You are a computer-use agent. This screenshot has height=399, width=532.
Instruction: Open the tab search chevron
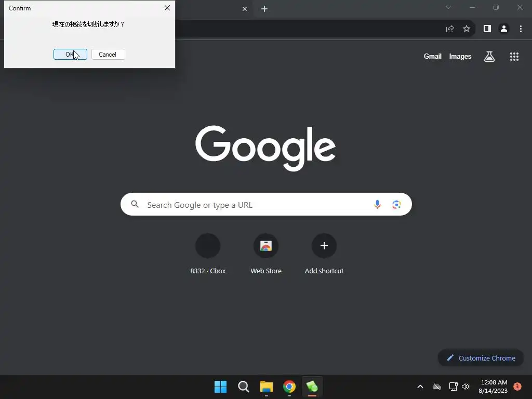(448, 7)
